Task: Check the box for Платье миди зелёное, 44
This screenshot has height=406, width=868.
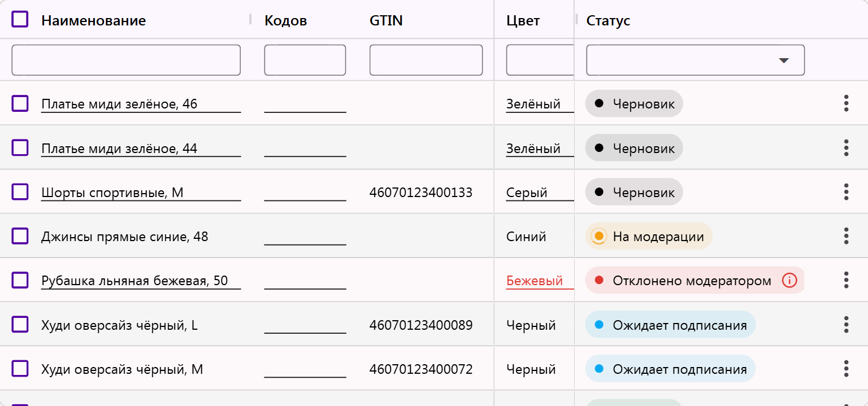Action: (x=20, y=147)
